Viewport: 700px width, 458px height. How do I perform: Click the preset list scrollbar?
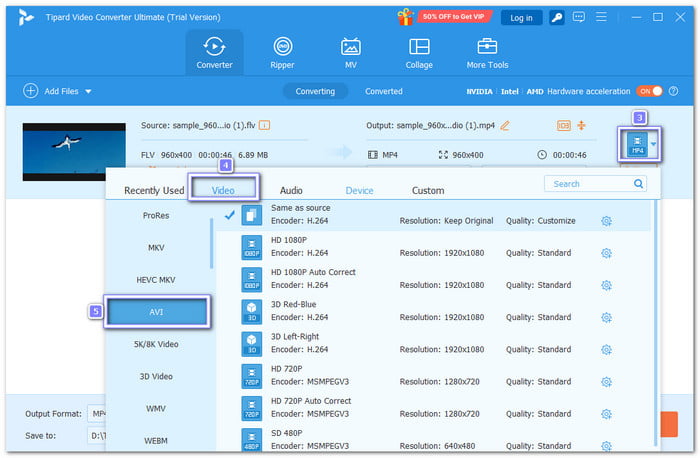click(x=655, y=321)
